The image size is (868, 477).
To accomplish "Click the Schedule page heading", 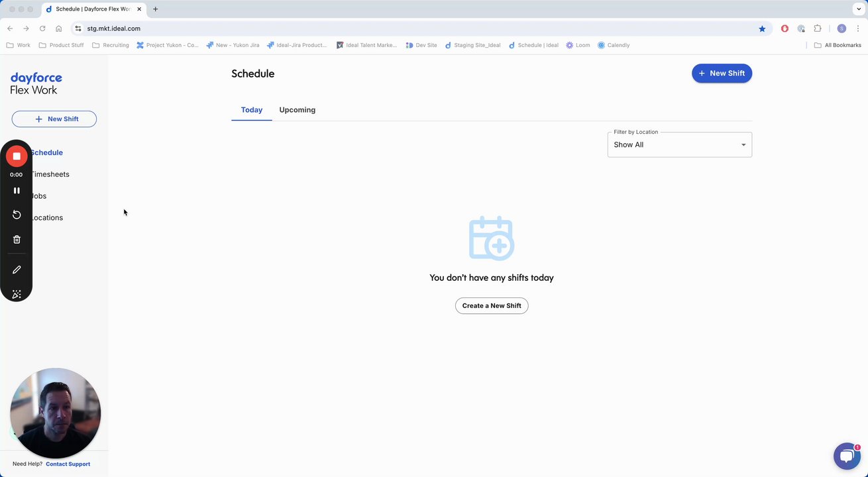I will click(252, 74).
